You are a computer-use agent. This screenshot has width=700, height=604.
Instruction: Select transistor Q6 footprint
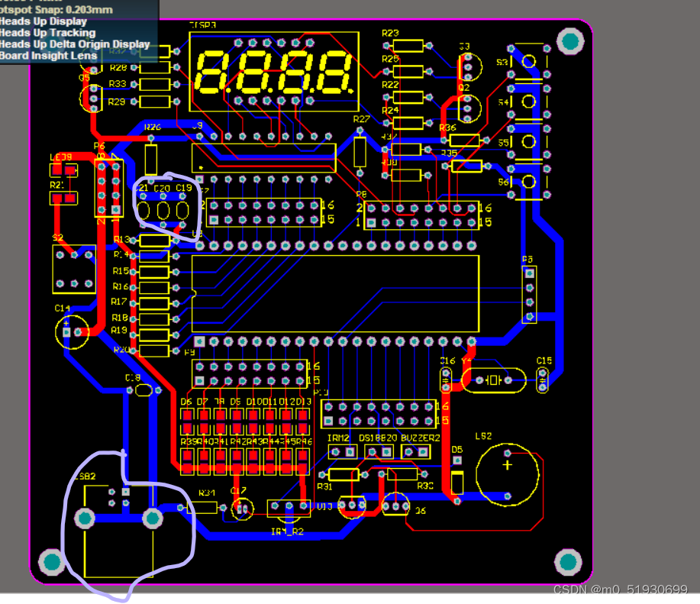[396, 505]
